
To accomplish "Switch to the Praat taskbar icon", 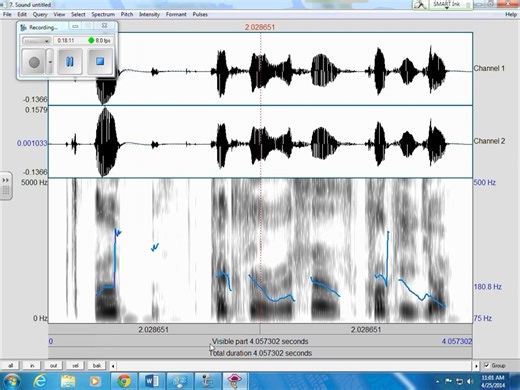I will pos(234,381).
